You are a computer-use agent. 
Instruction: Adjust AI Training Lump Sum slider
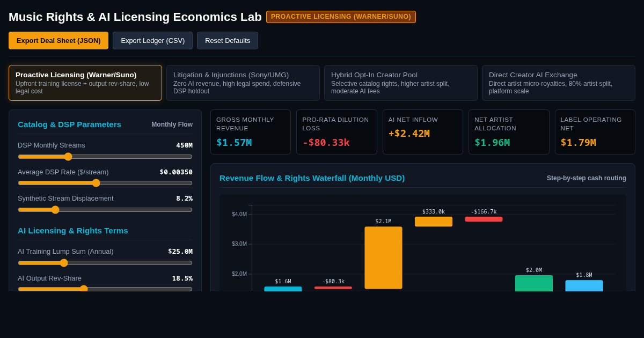point(105,263)
